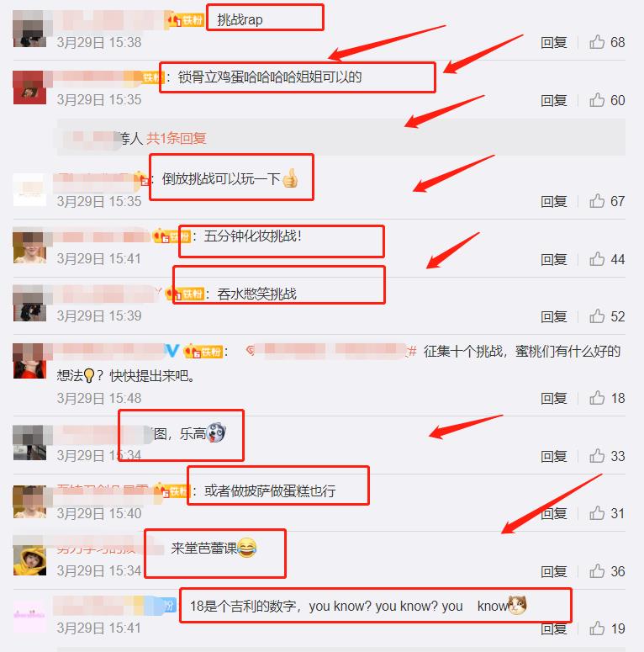Like the 五分钟化妆挑战 comment
The height and width of the screenshot is (652, 644).
[597, 259]
